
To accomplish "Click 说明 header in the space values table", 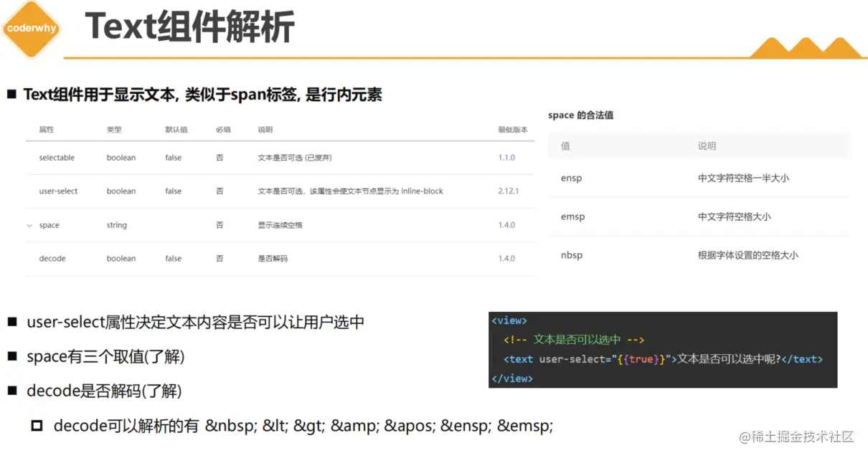I will coord(707,145).
